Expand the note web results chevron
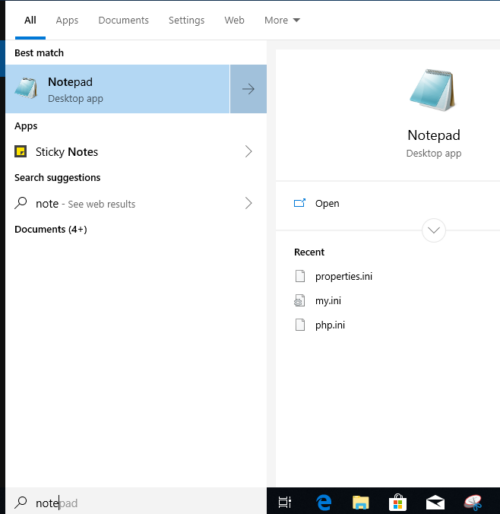500x514 pixels. tap(248, 203)
